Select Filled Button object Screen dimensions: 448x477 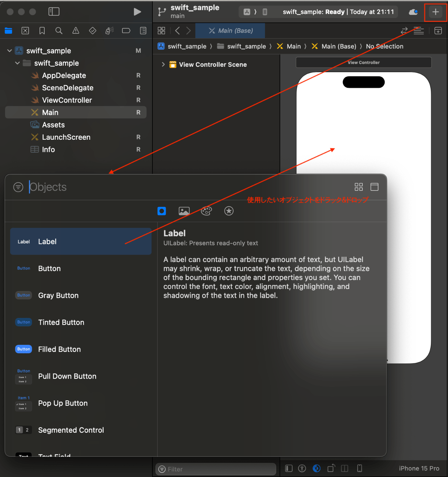tap(81, 349)
